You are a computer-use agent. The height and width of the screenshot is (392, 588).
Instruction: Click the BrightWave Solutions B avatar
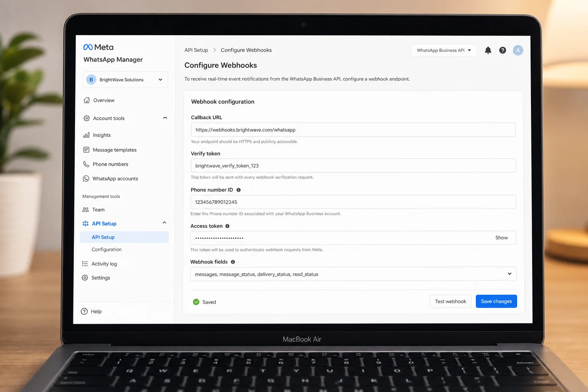point(91,80)
